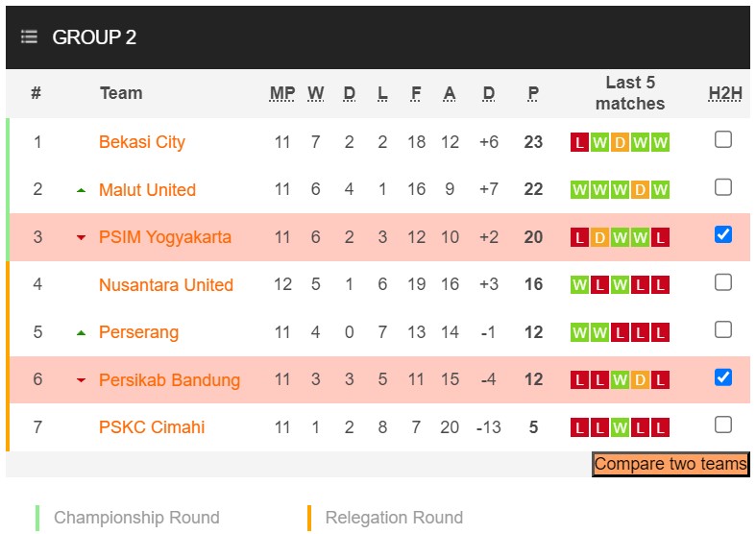Sort table by the MP column header
The image size is (756, 534).
(x=282, y=93)
